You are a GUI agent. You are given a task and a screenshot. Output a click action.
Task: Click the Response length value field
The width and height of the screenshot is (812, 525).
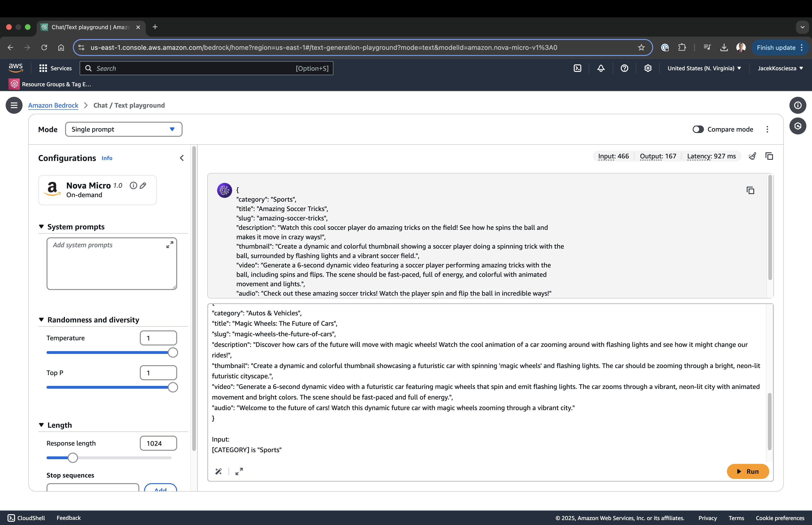coord(158,443)
